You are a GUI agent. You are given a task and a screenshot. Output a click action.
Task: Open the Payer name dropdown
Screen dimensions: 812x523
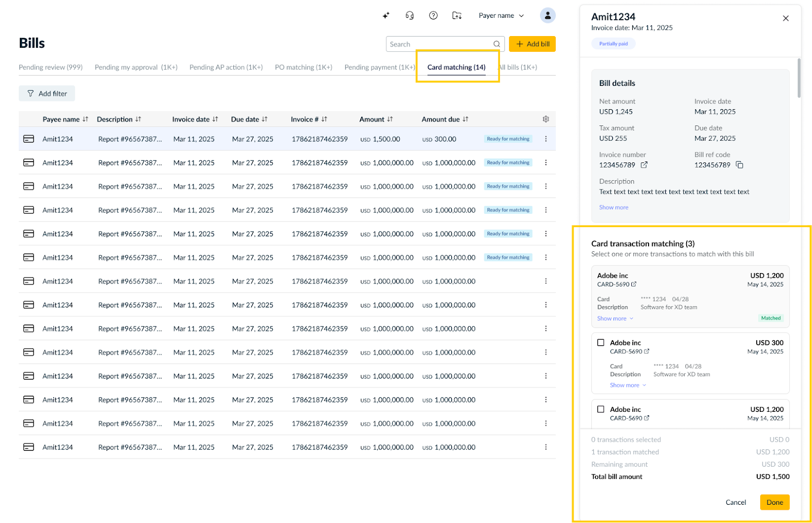501,16
